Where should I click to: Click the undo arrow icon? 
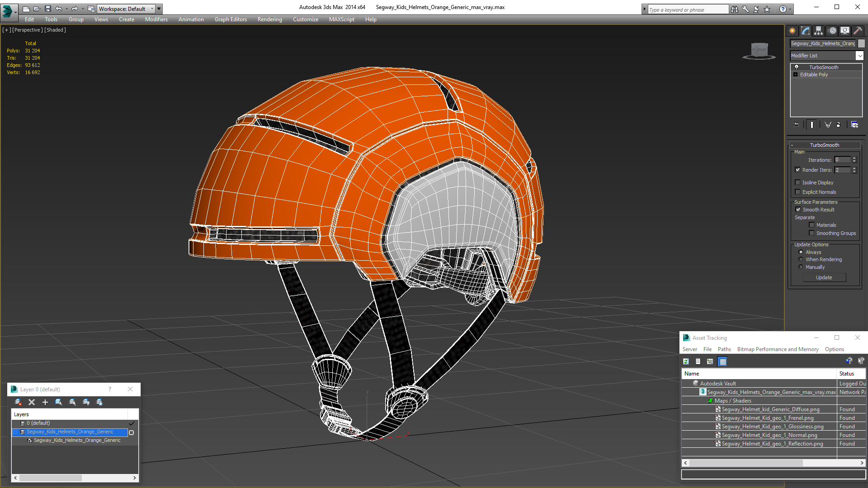click(58, 9)
